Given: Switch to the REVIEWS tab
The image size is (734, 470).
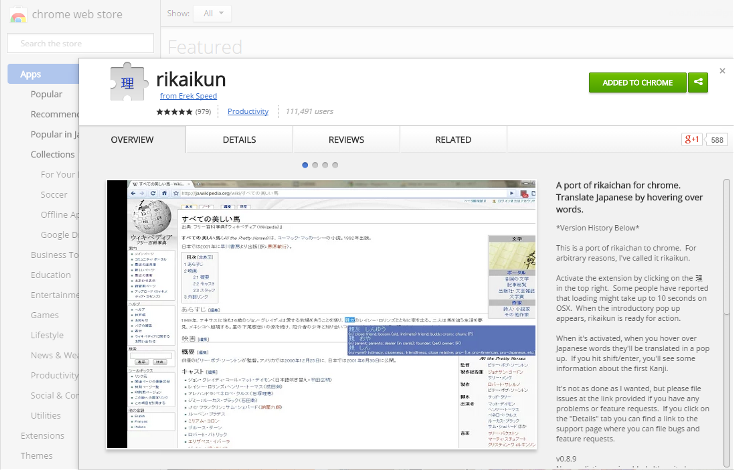Looking at the screenshot, I should [x=346, y=140].
